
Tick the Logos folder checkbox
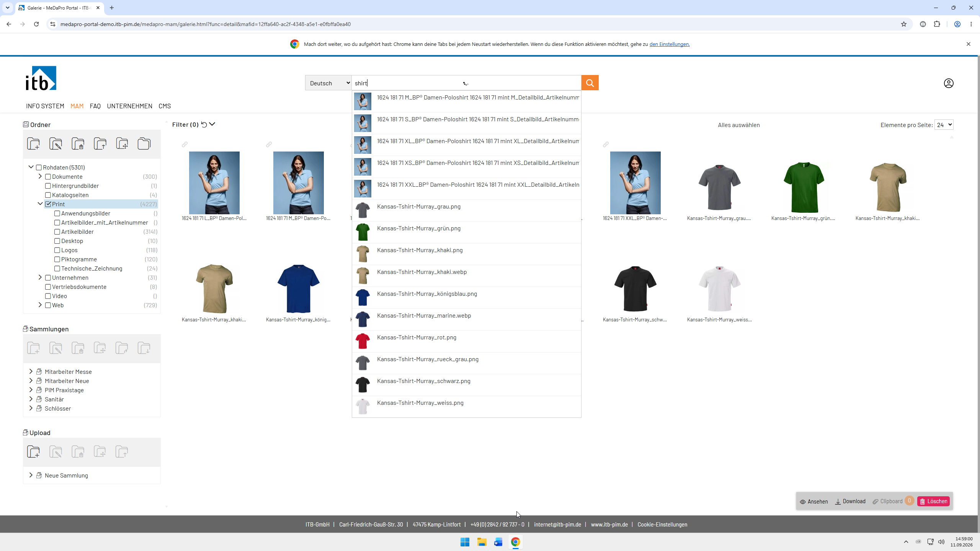(x=57, y=250)
